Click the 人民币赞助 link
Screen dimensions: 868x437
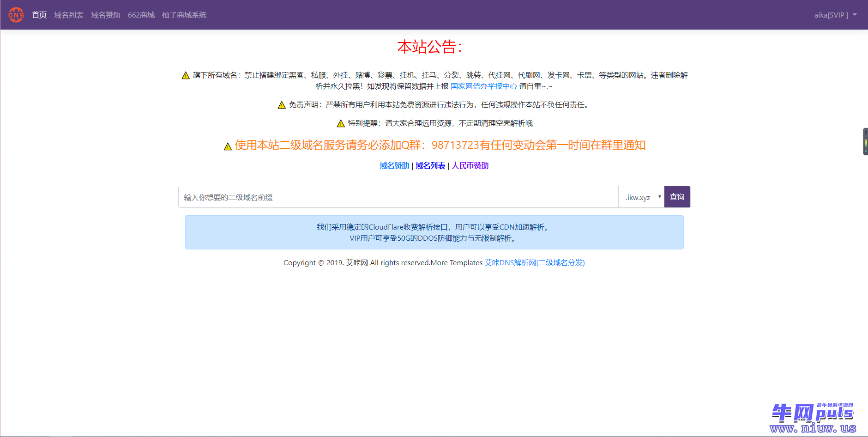[470, 166]
